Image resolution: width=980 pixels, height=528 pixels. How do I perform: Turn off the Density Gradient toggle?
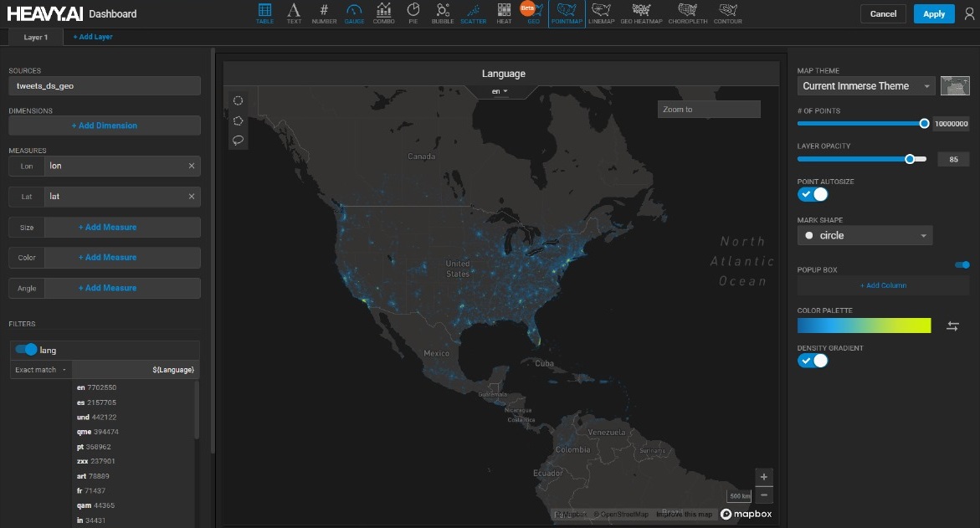pyautogui.click(x=812, y=361)
